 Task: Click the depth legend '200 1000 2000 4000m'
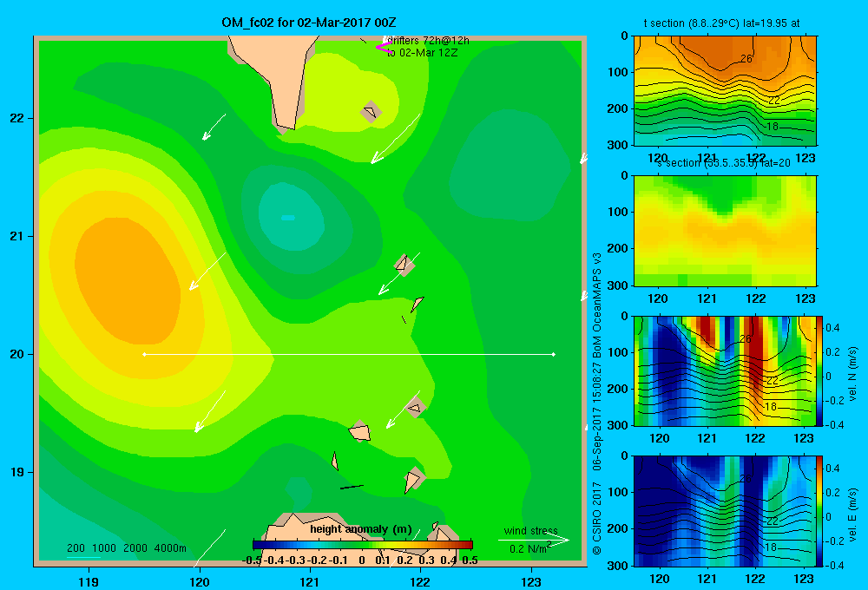[127, 548]
